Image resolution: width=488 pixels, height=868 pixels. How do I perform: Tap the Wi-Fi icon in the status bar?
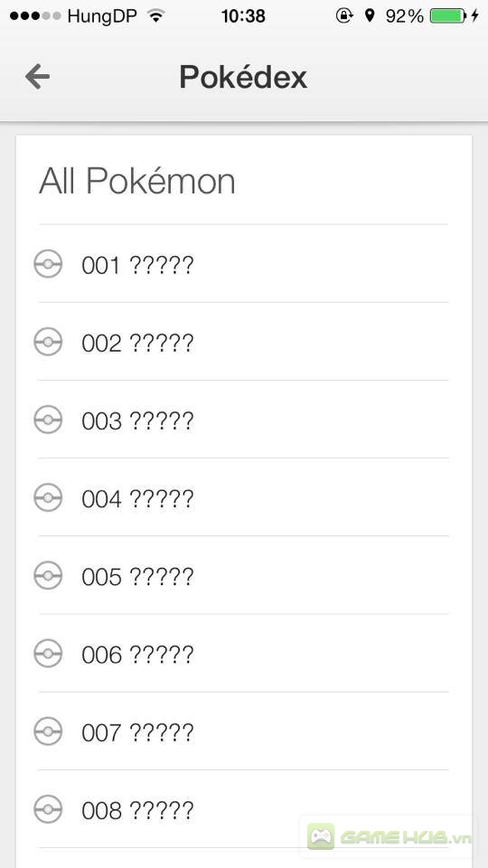coord(156,16)
